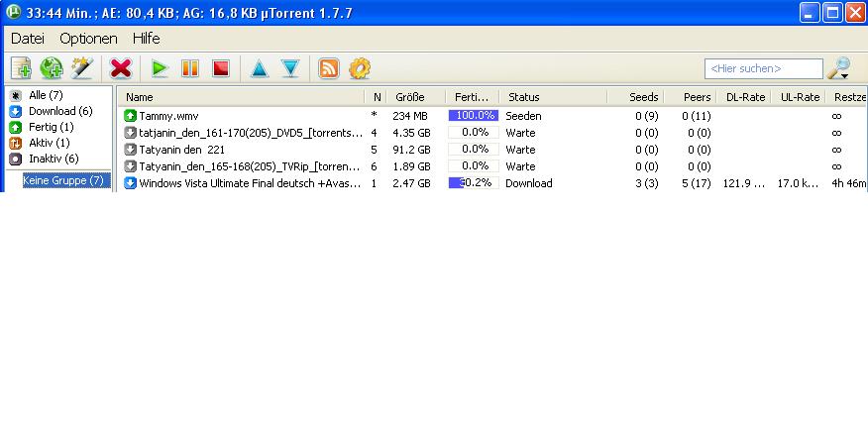Click the green Fertig category icon
This screenshot has height=428, width=868.
[x=16, y=128]
